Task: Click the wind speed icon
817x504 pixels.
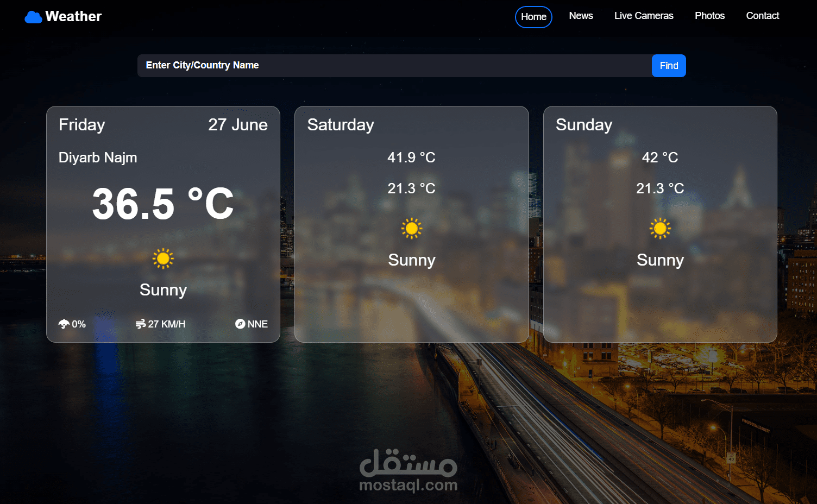Action: pos(141,324)
